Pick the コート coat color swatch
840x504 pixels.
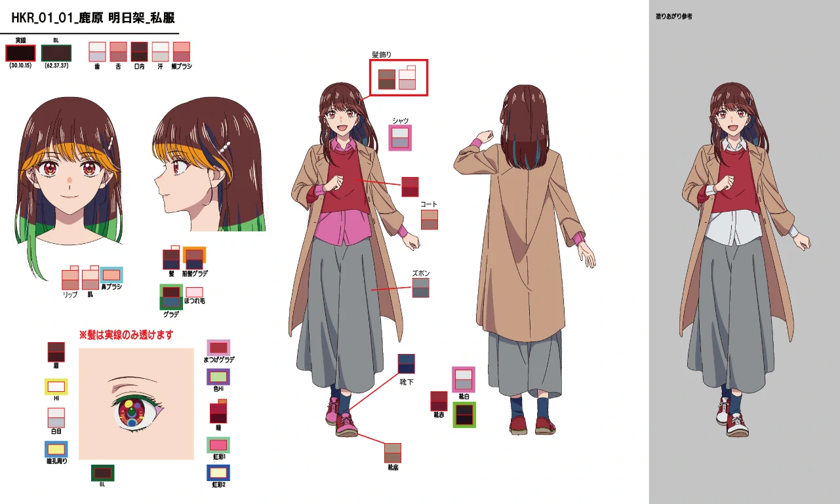[x=430, y=220]
